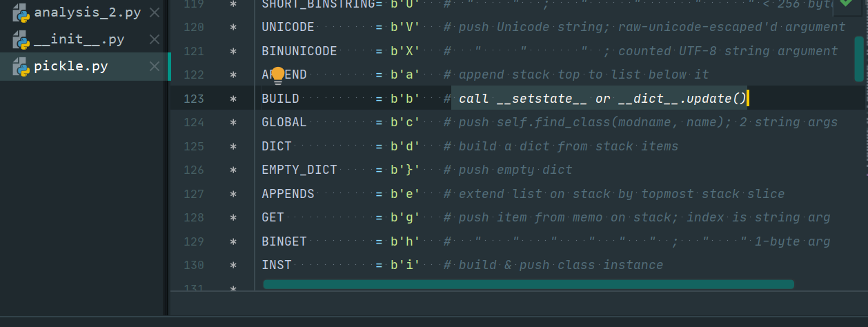
Task: Click the Python file icon beside __init__.py
Action: (x=21, y=39)
